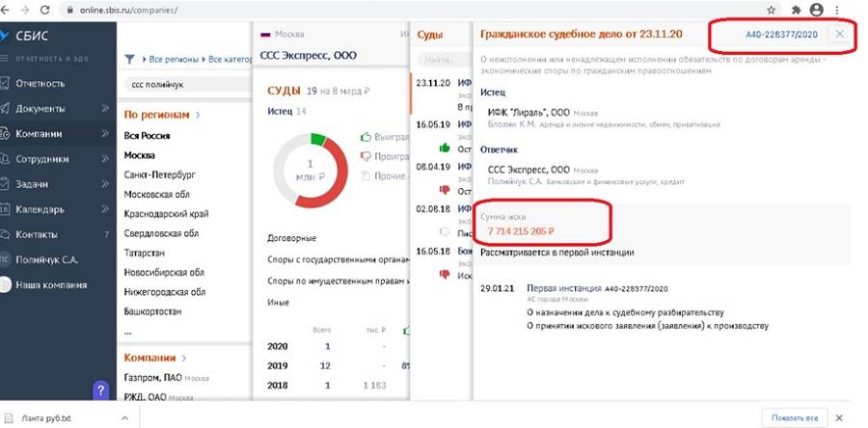Select Московская обл region
Screen dimensions: 868x428
(x=156, y=194)
